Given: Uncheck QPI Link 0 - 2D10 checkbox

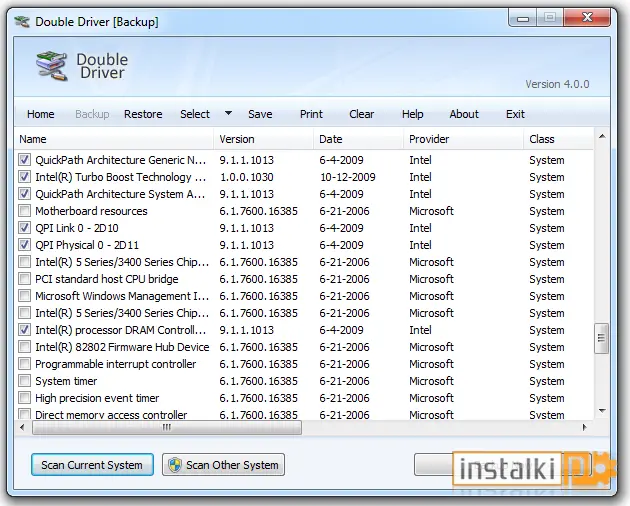Looking at the screenshot, I should [x=24, y=228].
